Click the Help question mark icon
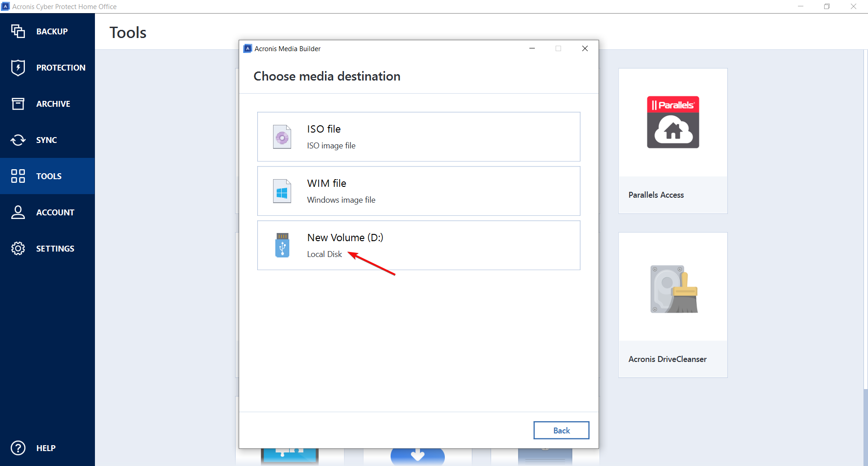The height and width of the screenshot is (466, 868). [x=18, y=448]
